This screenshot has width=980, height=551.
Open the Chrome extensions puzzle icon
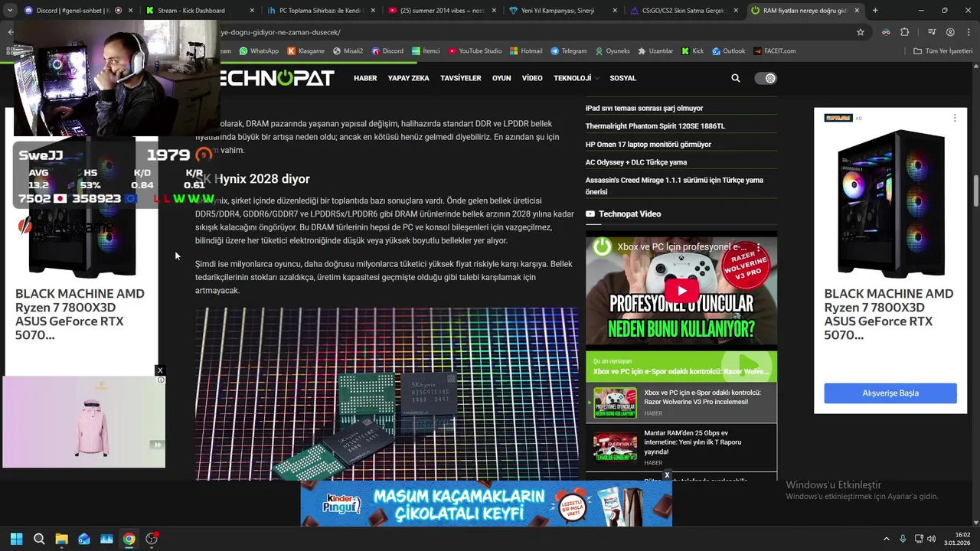[x=905, y=32]
